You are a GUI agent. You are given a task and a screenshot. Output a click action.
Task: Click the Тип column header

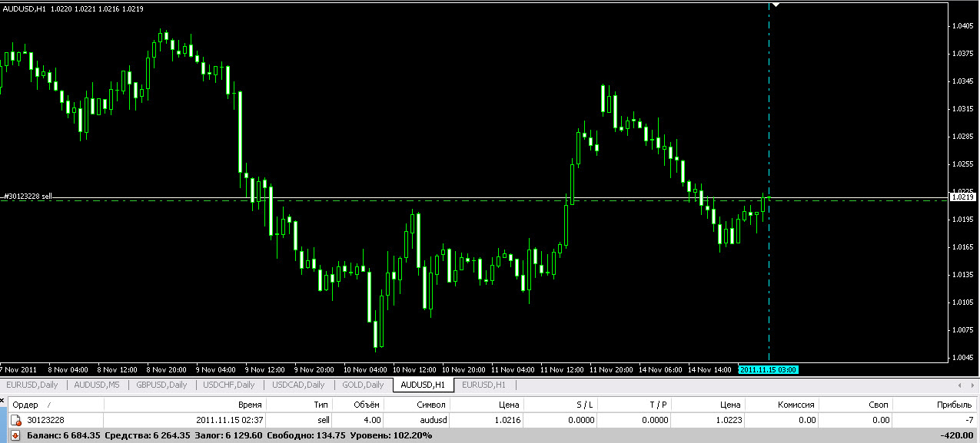coord(299,404)
